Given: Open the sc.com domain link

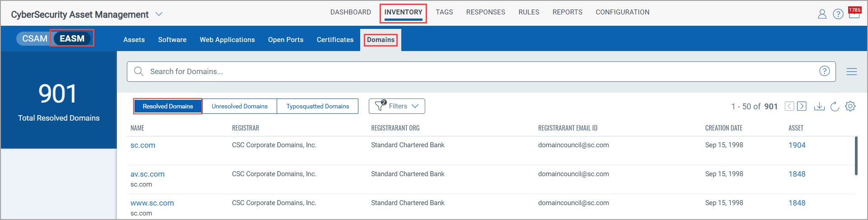Looking at the screenshot, I should tap(143, 145).
